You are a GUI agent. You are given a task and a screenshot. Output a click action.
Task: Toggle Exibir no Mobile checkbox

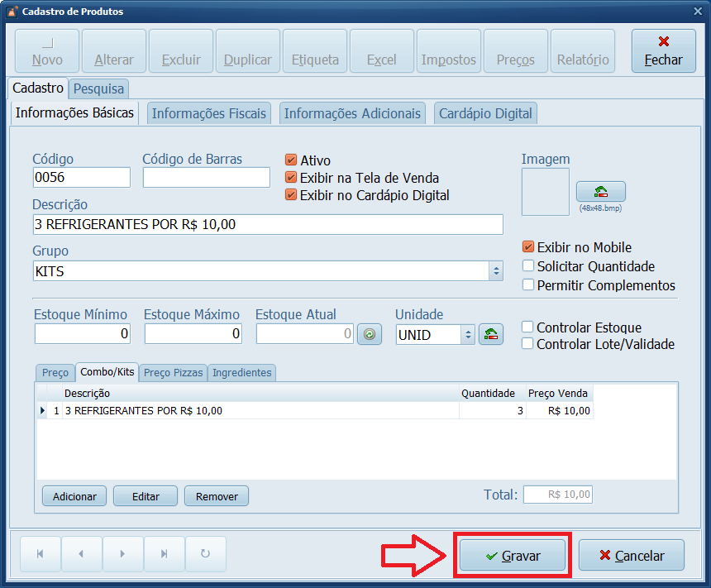click(x=528, y=247)
